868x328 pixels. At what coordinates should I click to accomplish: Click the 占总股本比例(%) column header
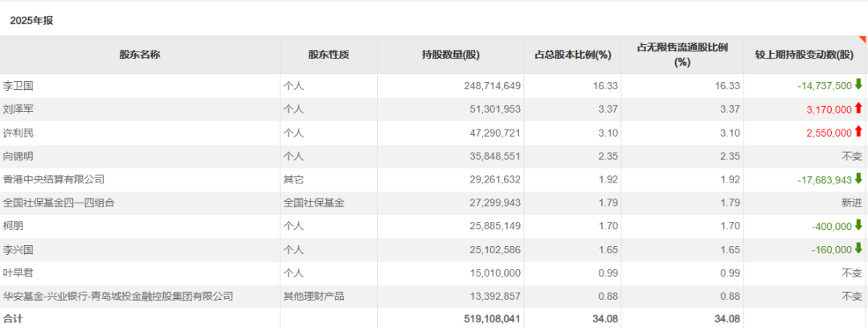(x=572, y=55)
